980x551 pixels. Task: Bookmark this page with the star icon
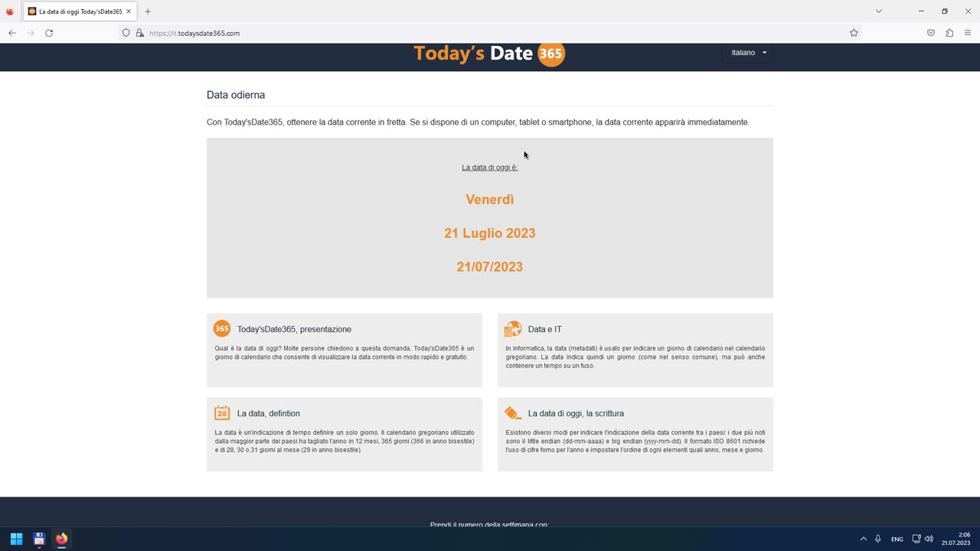(854, 33)
